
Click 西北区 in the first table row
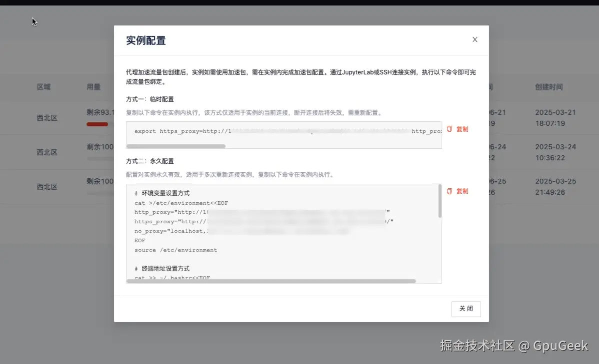pos(47,118)
